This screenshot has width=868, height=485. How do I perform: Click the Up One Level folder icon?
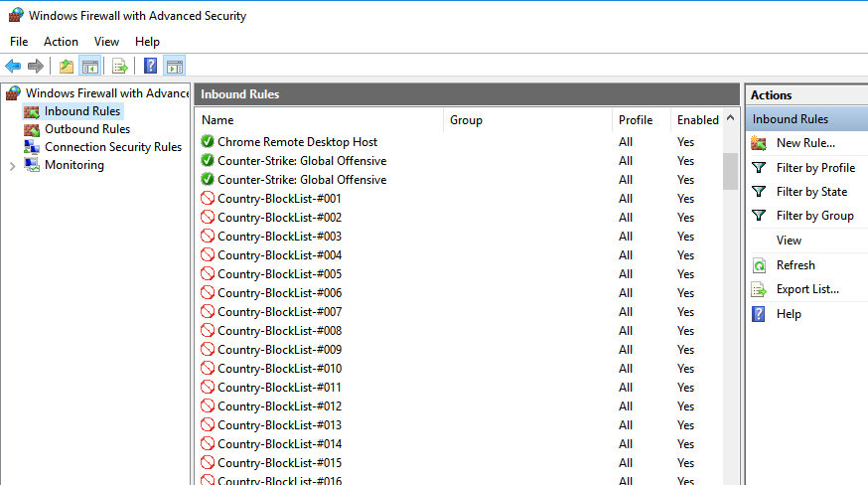[x=66, y=67]
